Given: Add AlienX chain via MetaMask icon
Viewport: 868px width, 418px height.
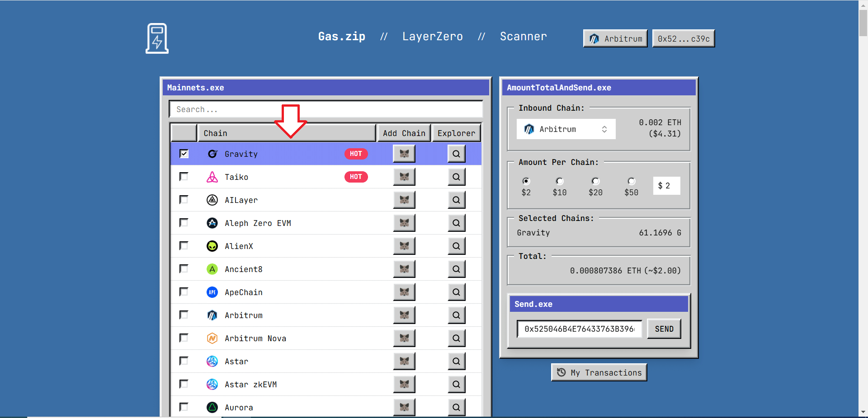Looking at the screenshot, I should coord(404,246).
